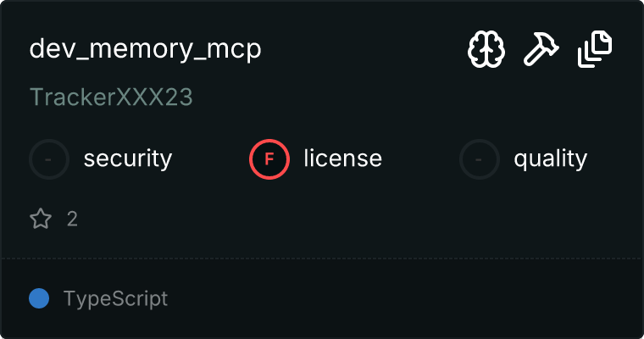This screenshot has height=339, width=644.
Task: Click the empty security grade circle
Action: 49,159
